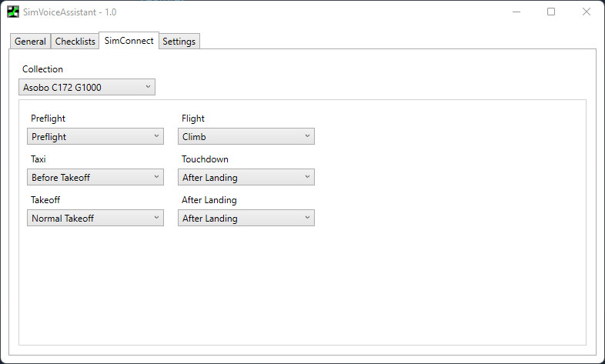Open the After Landing phase dropdown

point(246,218)
